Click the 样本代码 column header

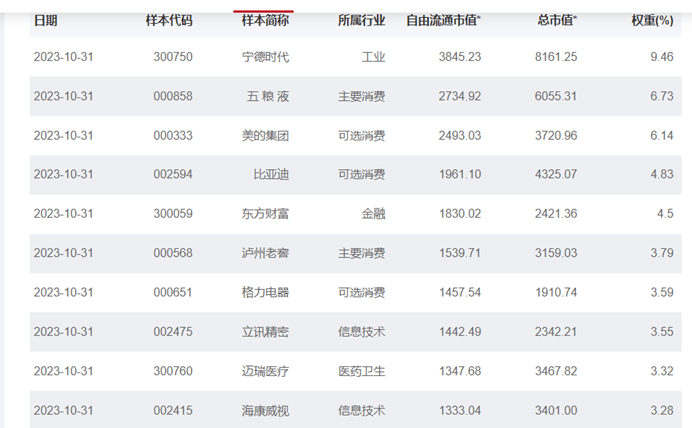(x=169, y=21)
